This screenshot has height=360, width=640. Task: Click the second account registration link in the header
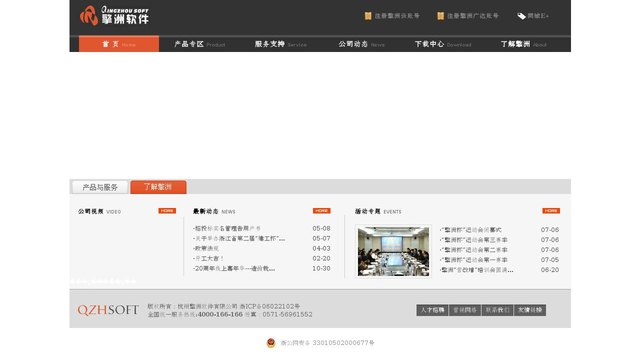coord(473,16)
